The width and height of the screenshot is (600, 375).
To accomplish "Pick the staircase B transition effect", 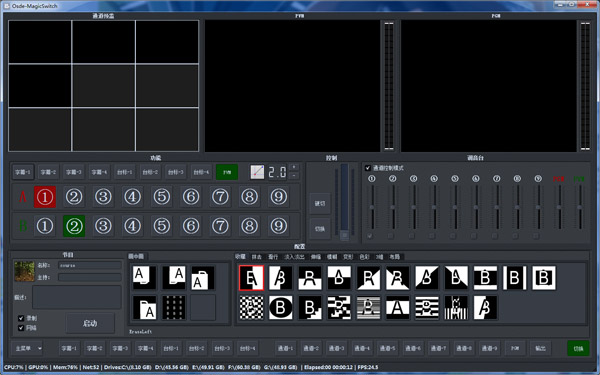I will [x=310, y=308].
